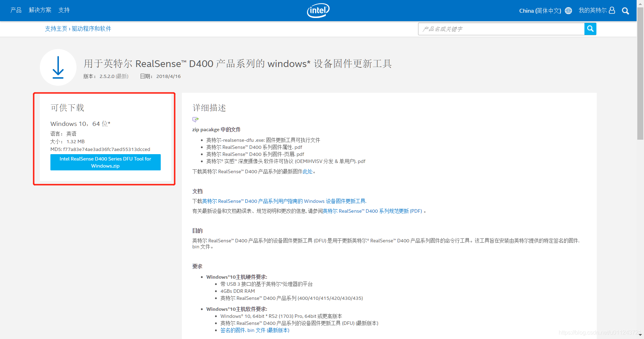Screen dimensions: 644x339
Task: Click the 文档 section heading
Action: click(x=197, y=191)
